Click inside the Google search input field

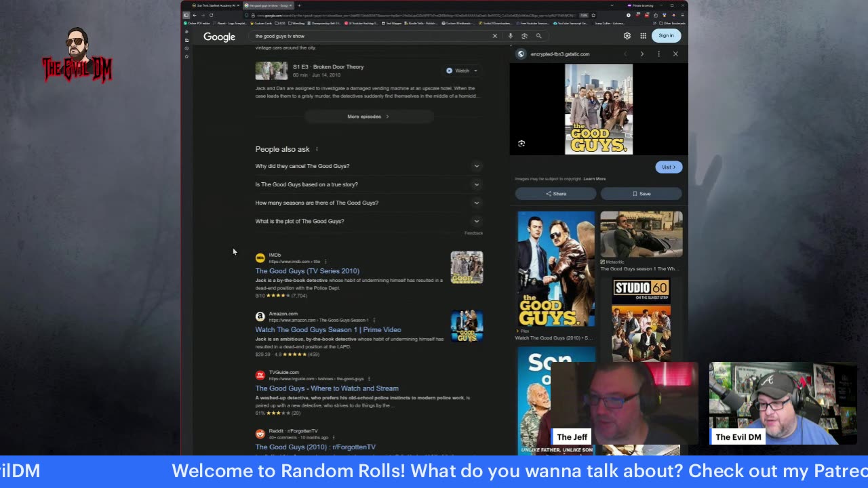tap(372, 36)
